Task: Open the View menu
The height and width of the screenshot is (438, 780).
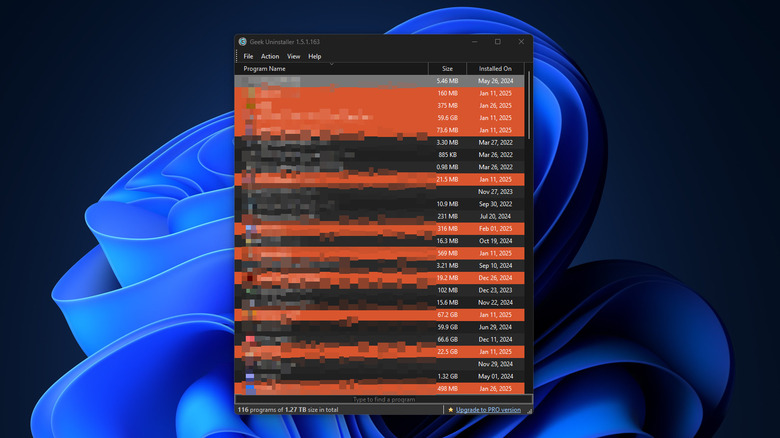Action: coord(293,56)
